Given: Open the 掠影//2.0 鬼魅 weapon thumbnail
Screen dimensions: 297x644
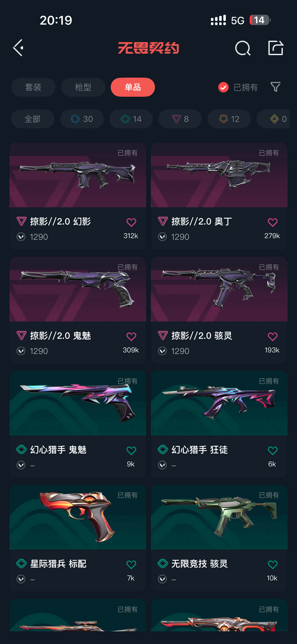Looking at the screenshot, I should [x=78, y=289].
